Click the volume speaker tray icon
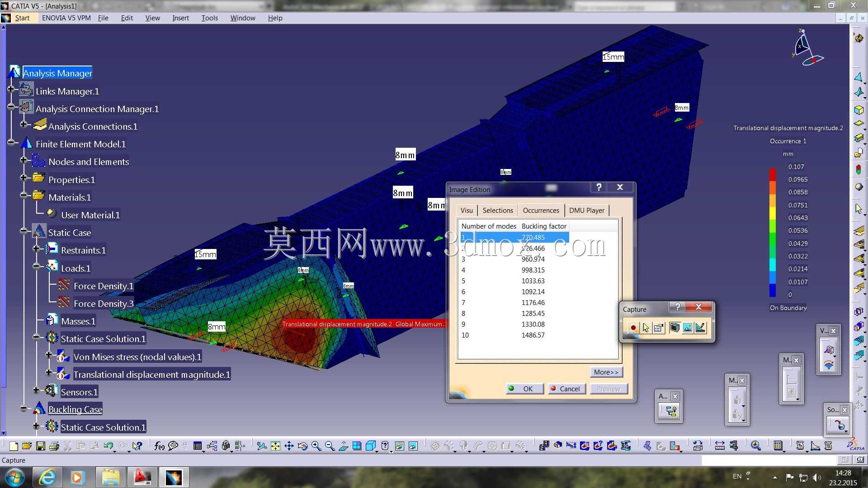This screenshot has width=868, height=488. [816, 477]
